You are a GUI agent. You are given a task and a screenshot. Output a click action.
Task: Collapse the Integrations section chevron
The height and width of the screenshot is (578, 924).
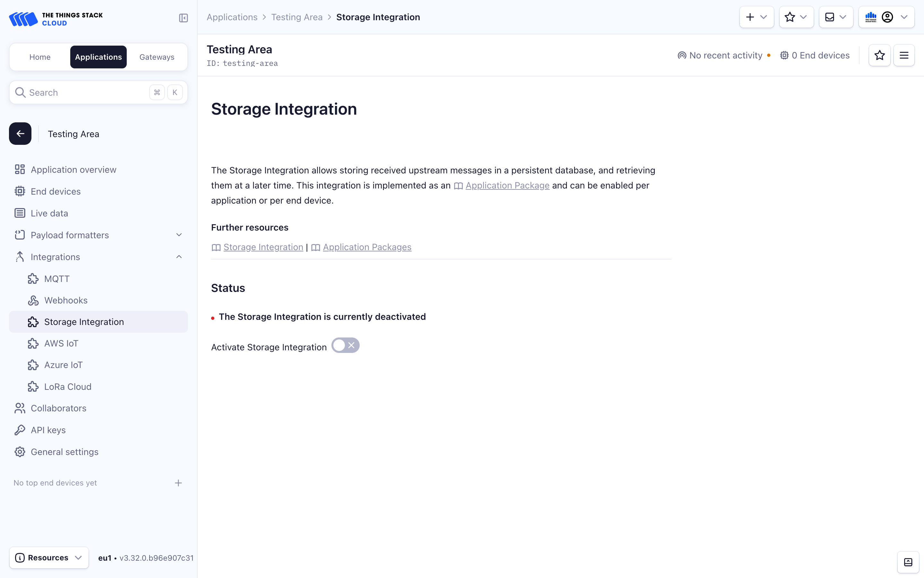[179, 257]
